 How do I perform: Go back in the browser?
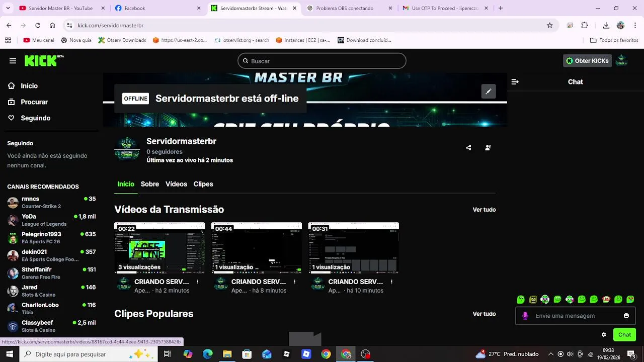pyautogui.click(x=9, y=25)
